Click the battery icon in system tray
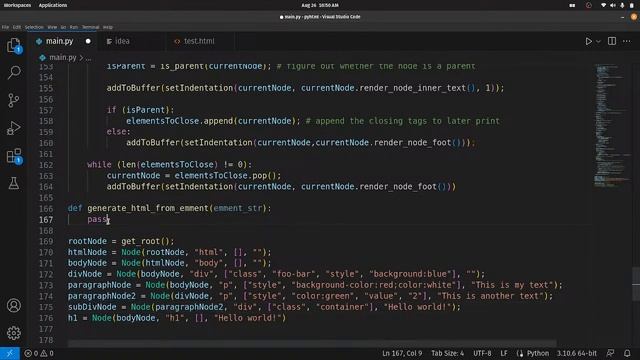This screenshot has height=360, width=640. (632, 5)
